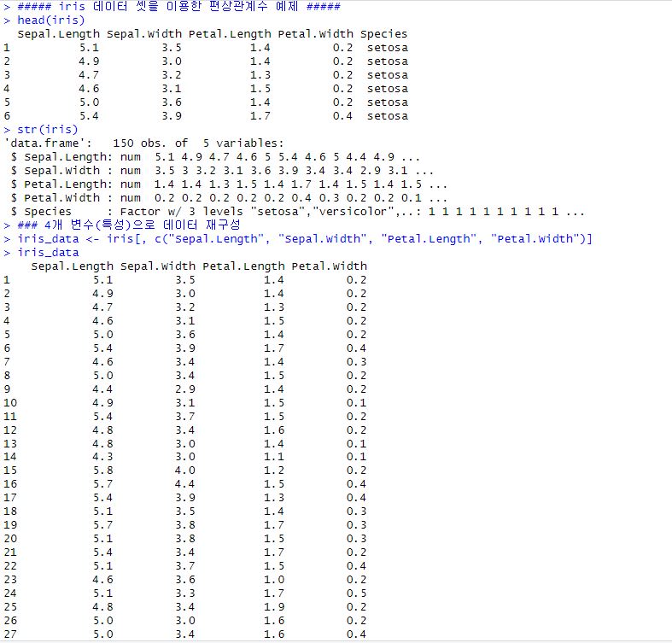Click Sepal.Width value 3.3 in row 24

(x=185, y=593)
